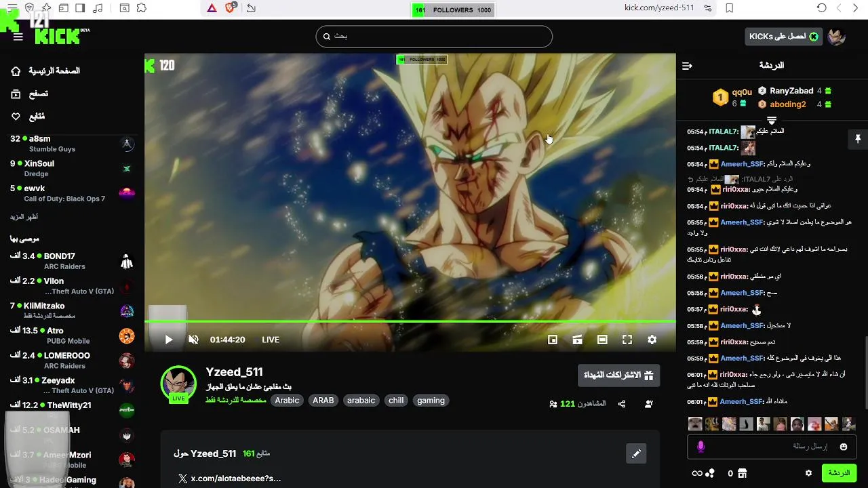The width and height of the screenshot is (868, 488).
Task: Select the gaming tag
Action: [x=431, y=401]
